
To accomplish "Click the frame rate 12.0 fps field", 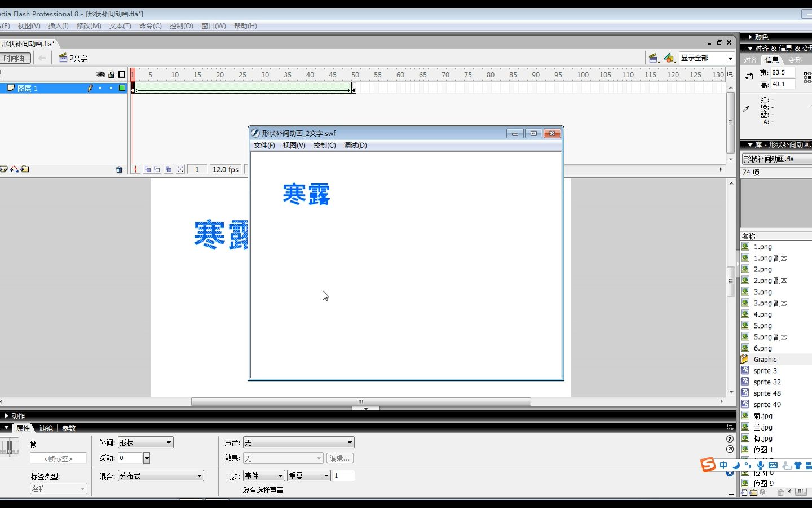I will pos(226,169).
